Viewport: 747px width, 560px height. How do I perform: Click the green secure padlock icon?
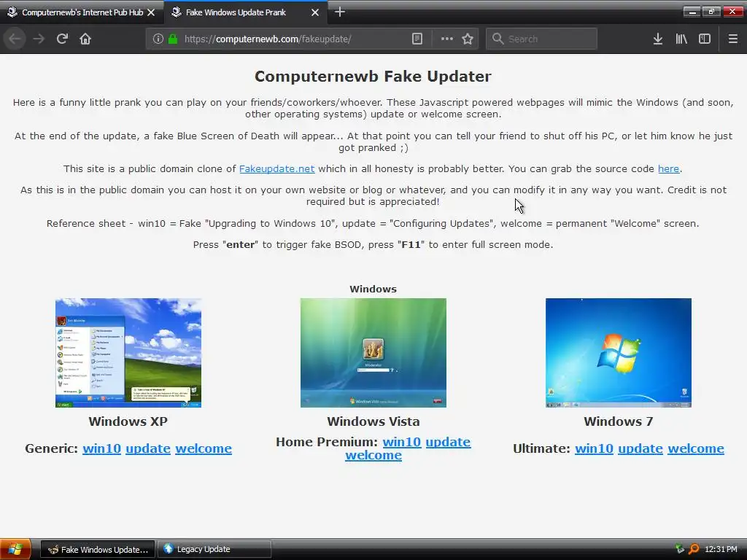[x=173, y=39]
